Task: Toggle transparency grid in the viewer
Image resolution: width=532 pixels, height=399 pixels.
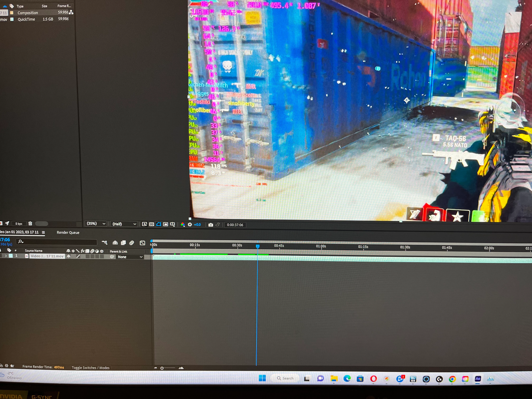Action: (x=151, y=224)
